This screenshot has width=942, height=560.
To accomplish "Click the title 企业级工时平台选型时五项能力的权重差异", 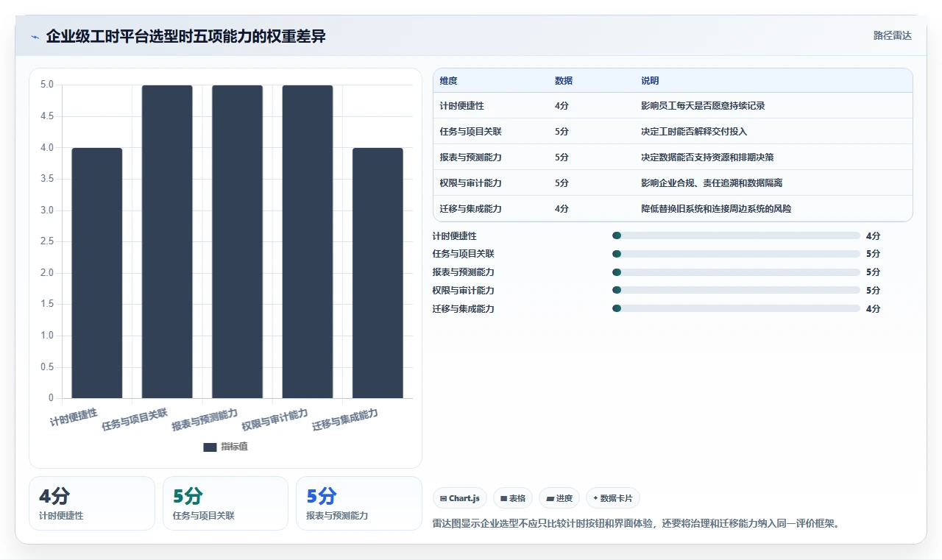I will coord(186,36).
